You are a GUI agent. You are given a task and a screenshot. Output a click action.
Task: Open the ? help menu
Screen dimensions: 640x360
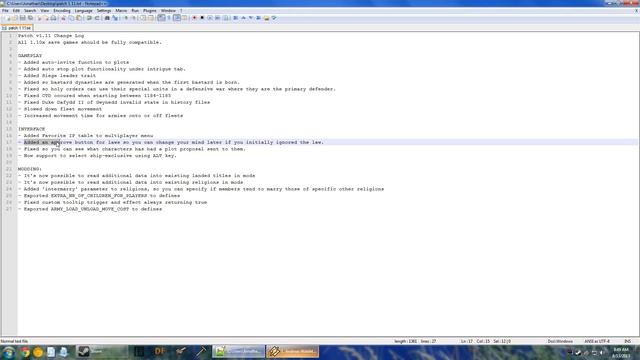pos(181,11)
